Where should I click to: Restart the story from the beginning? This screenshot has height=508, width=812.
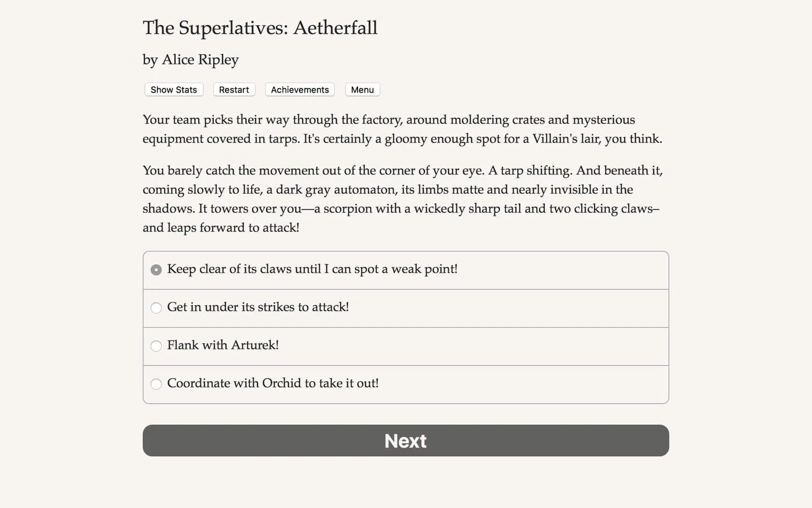(x=234, y=89)
